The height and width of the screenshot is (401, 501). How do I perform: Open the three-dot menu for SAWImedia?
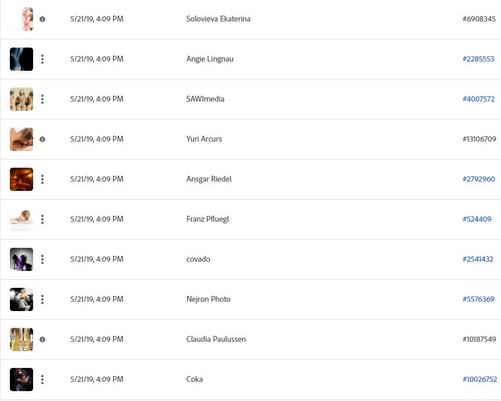(42, 99)
